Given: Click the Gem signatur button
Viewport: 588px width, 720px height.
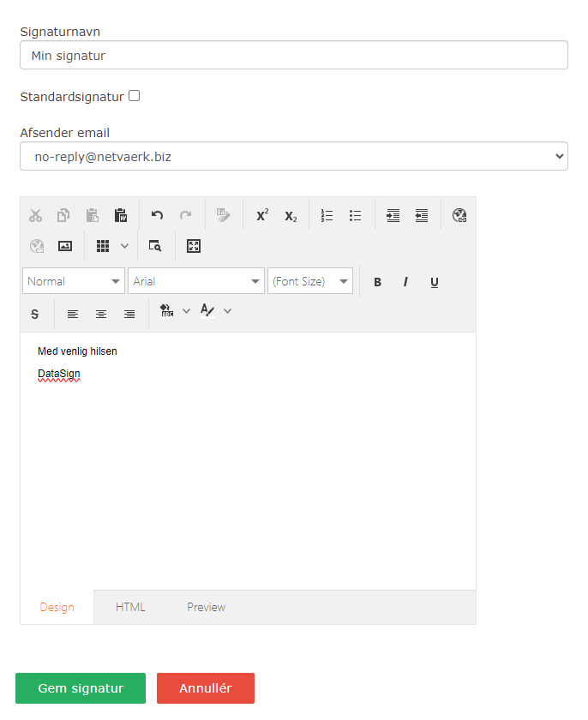Looking at the screenshot, I should click(x=81, y=688).
